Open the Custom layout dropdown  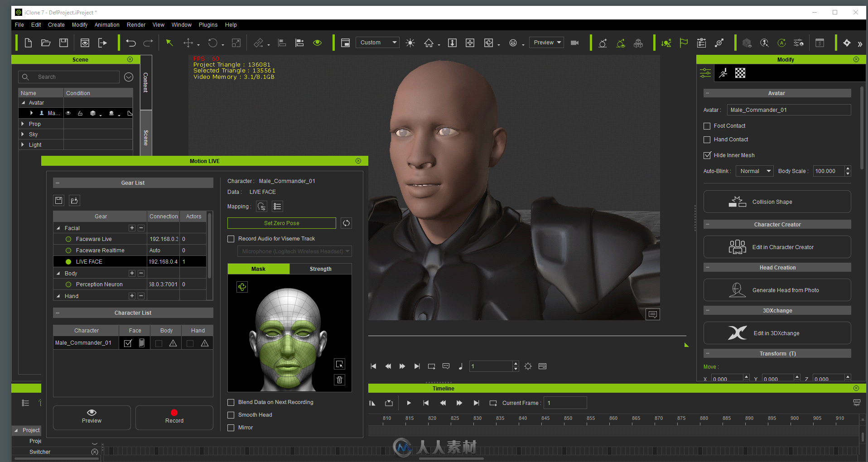coord(377,43)
